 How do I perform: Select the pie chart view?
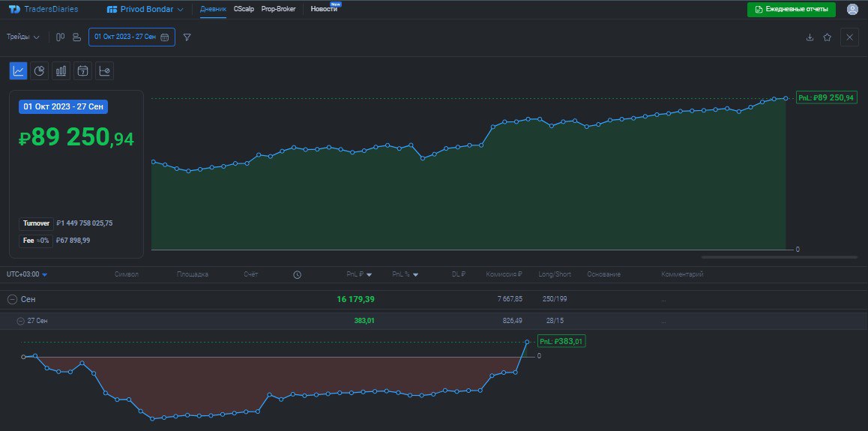(39, 70)
